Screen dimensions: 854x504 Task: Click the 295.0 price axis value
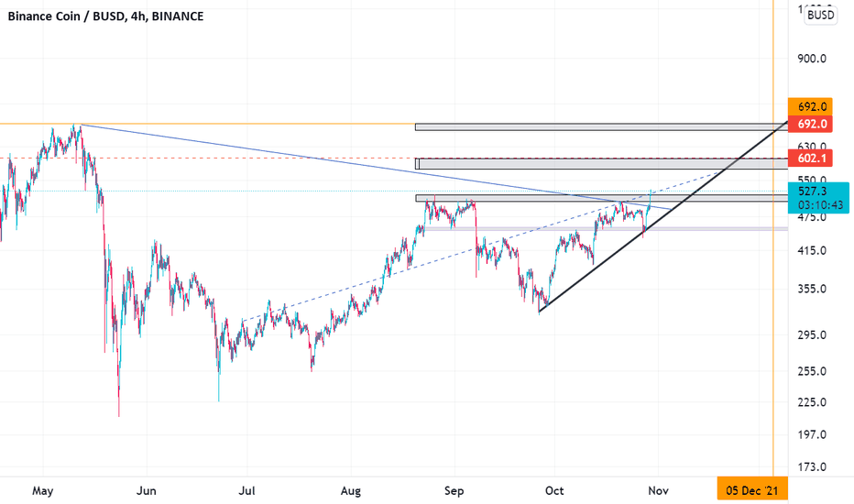tap(812, 335)
